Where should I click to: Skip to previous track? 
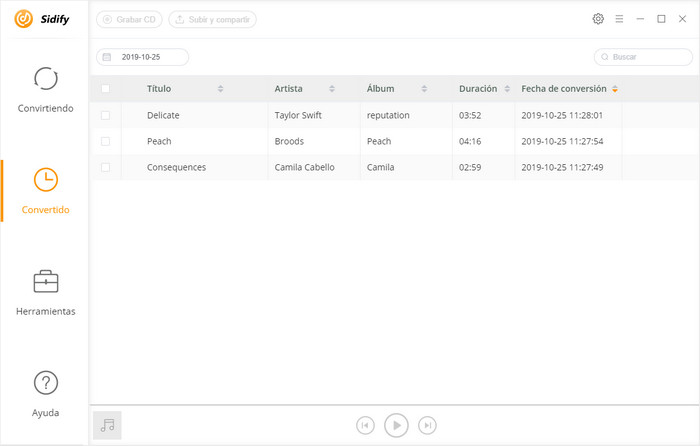click(365, 425)
